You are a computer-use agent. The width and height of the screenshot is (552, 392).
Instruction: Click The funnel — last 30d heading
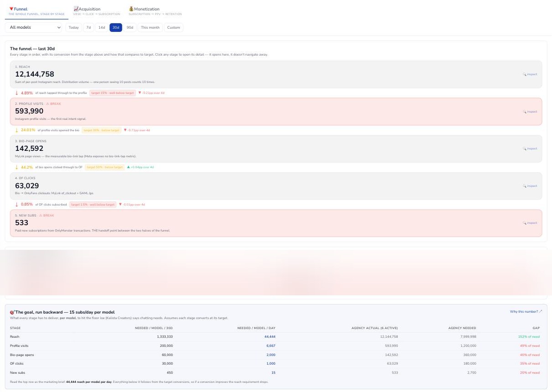pyautogui.click(x=32, y=48)
